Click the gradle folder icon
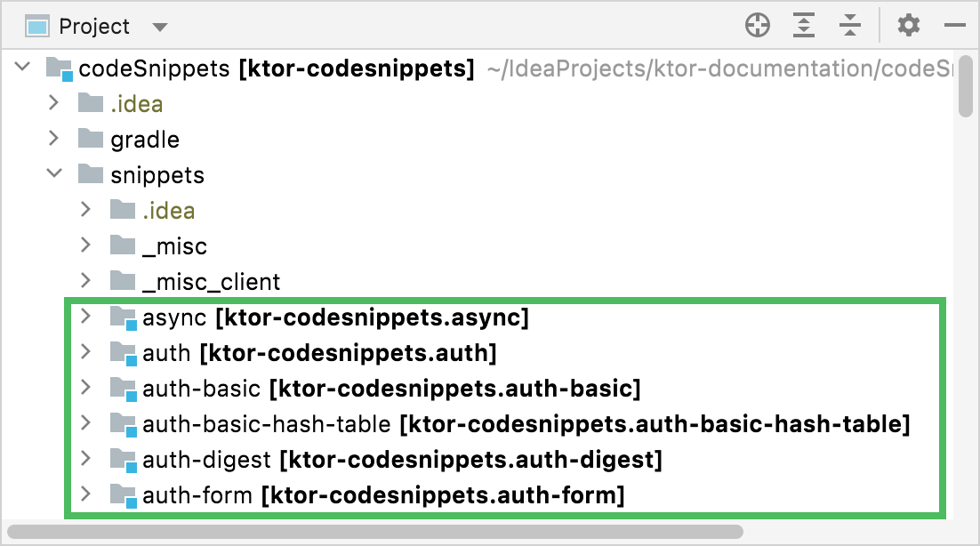 (x=91, y=138)
